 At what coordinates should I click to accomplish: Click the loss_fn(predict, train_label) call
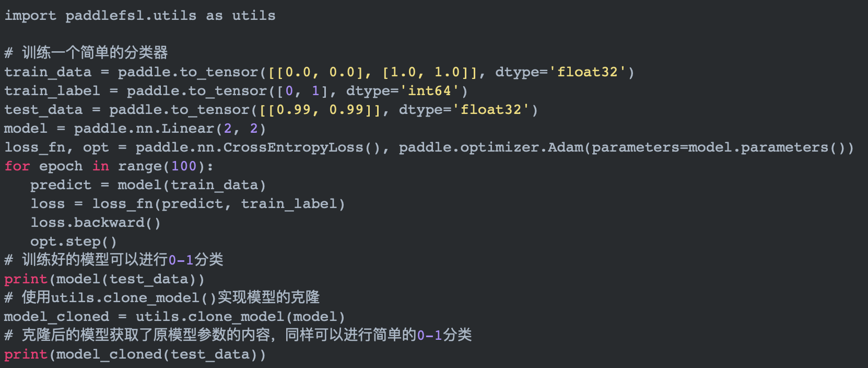tap(218, 204)
